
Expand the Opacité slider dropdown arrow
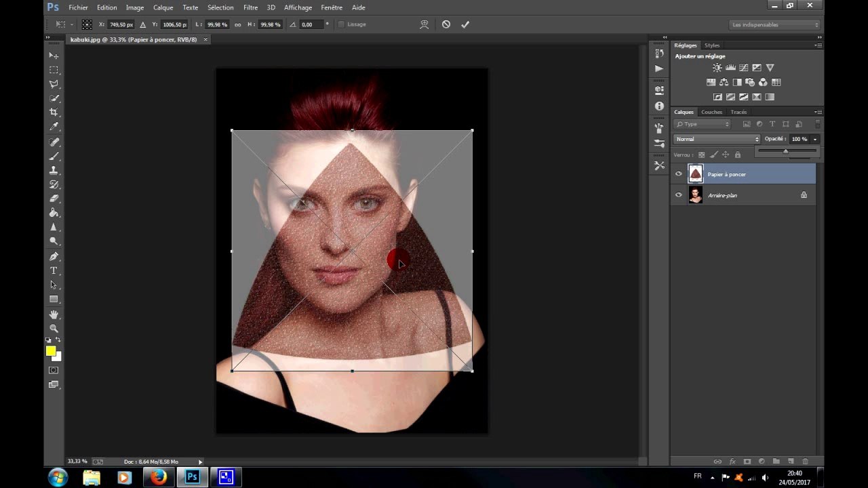tap(815, 139)
